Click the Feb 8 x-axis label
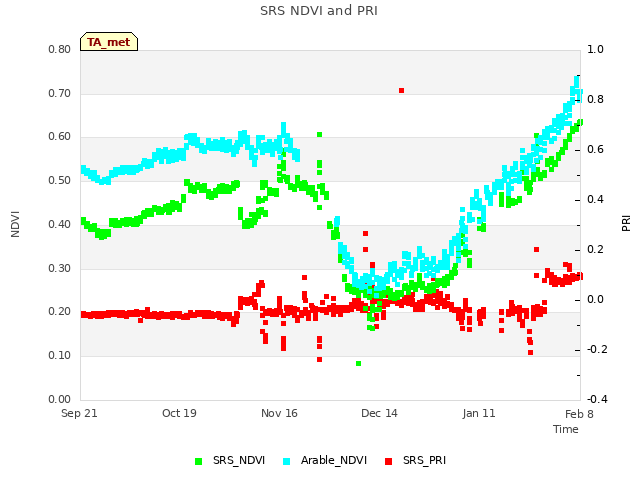 click(x=579, y=414)
